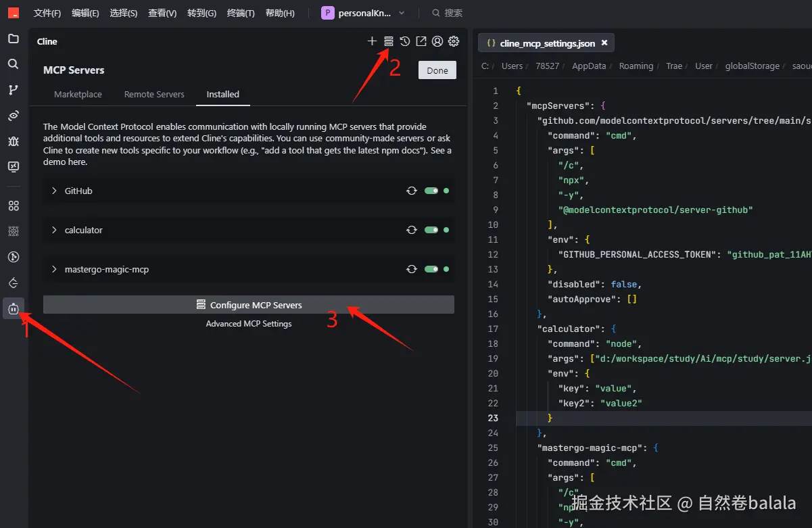Open the 文件(F) menu
This screenshot has height=528, width=812.
click(47, 13)
